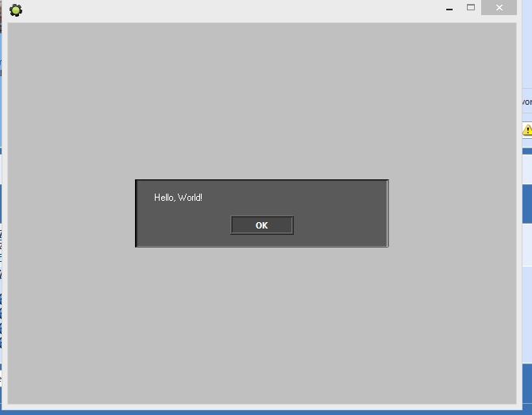
Task: Click the blue desktop strip below the window
Action: pyautogui.click(x=262, y=413)
